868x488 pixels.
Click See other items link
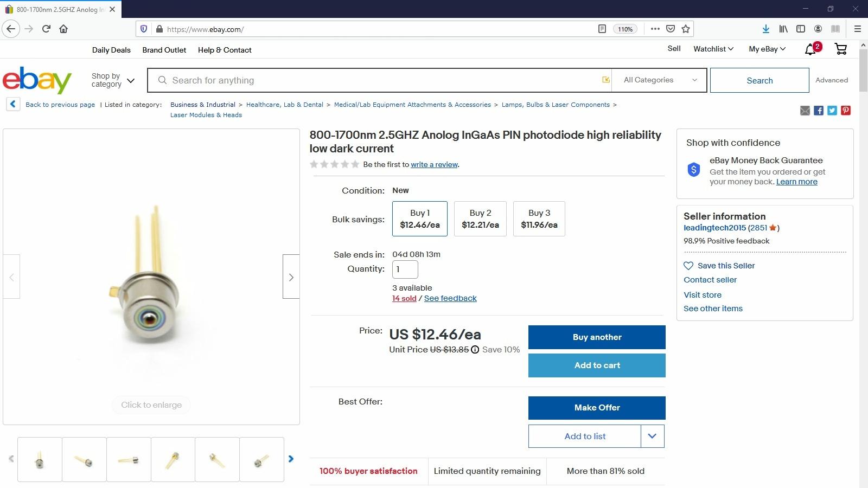click(713, 309)
